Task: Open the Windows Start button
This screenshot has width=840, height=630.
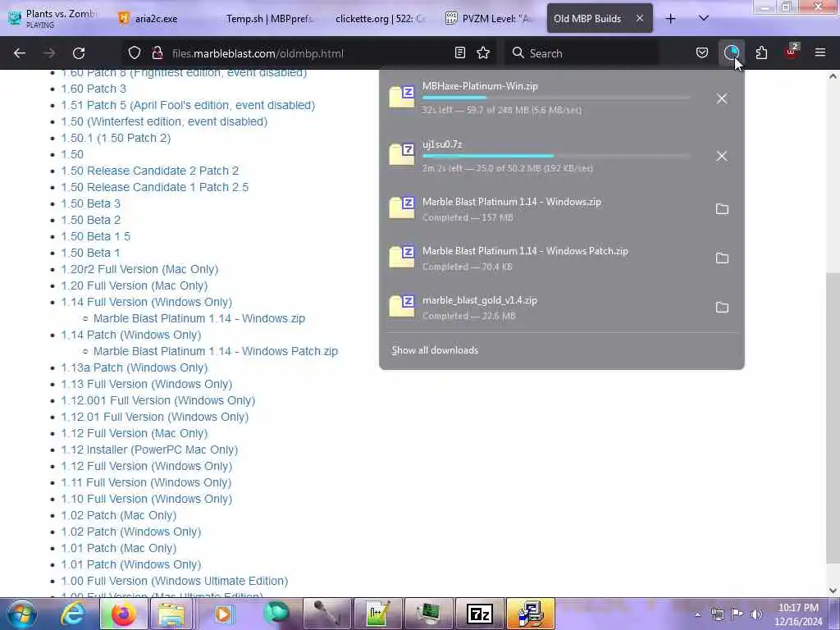Action: pos(21,614)
